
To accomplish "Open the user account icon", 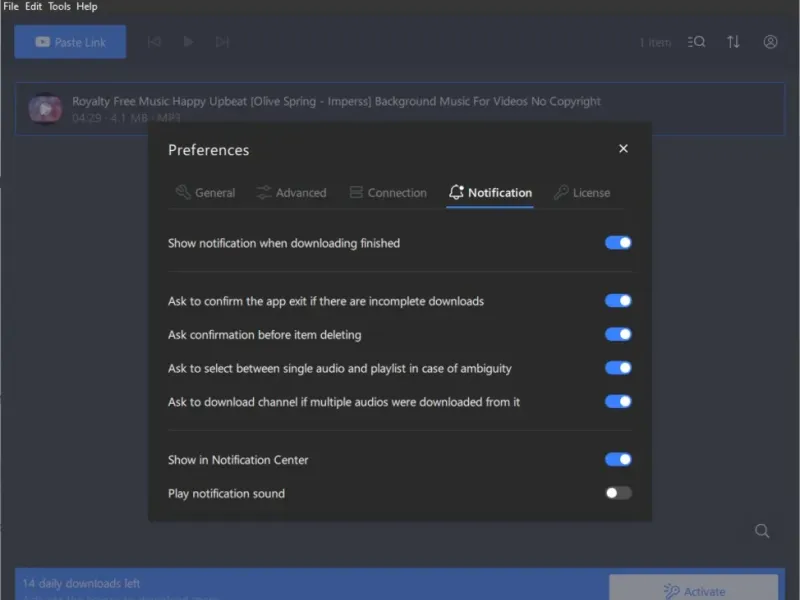I will pyautogui.click(x=770, y=42).
